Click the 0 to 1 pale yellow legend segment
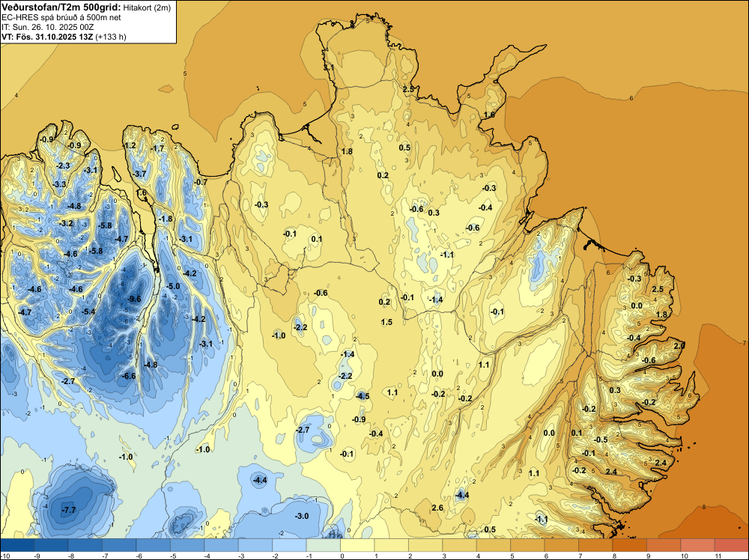749x560 pixels. 357,545
